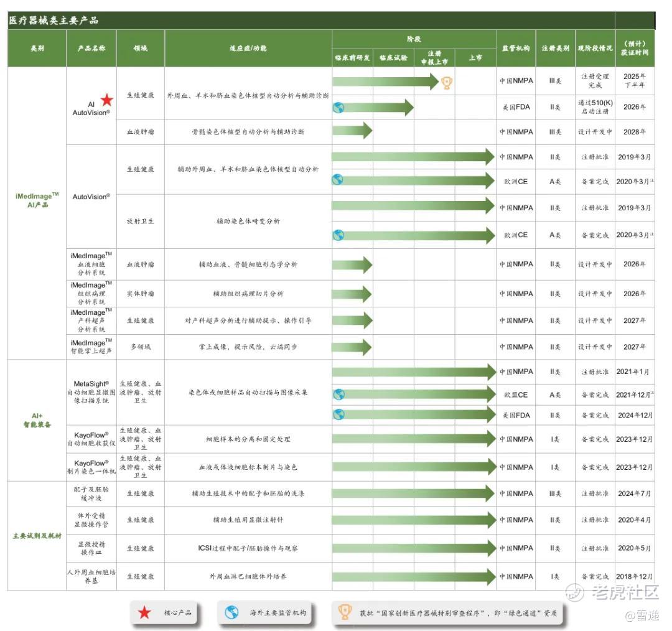The height and width of the screenshot is (631, 672).
Task: Click the globe icon in MetaSight's 欧盟CE row
Action: (338, 395)
